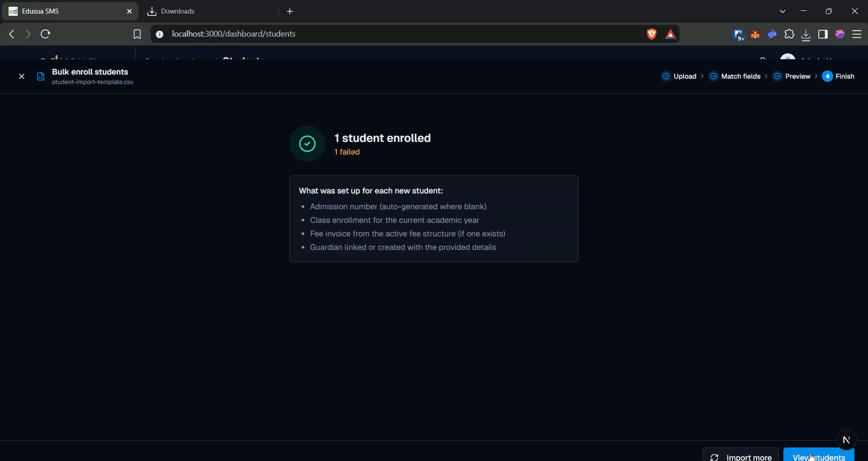Bookmark this page
Viewport: 868px width, 461px height.
click(137, 34)
